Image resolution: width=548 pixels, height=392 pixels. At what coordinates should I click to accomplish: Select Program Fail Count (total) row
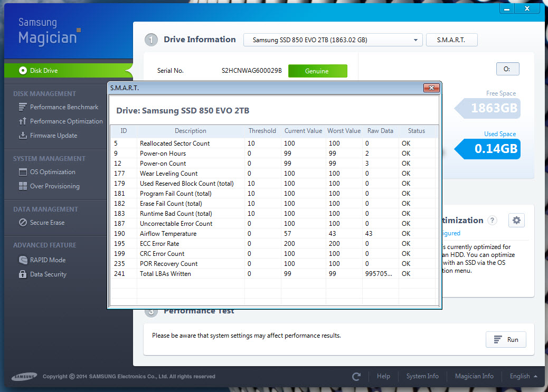click(273, 194)
